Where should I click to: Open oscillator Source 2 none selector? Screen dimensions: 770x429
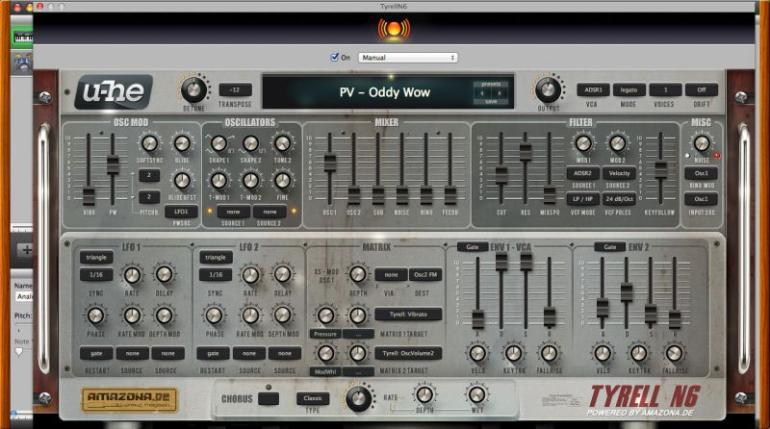[x=270, y=212]
